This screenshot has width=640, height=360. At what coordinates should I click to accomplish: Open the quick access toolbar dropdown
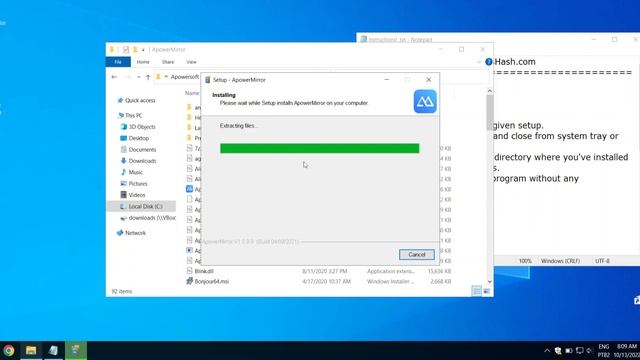tap(143, 50)
